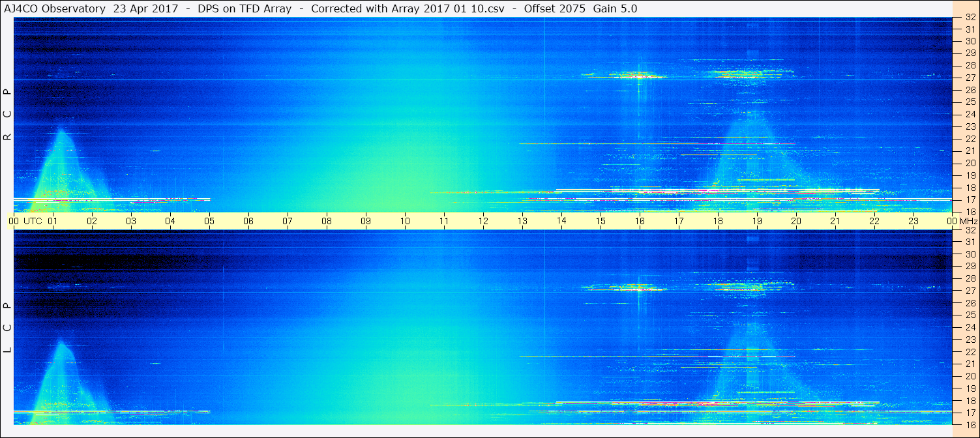The width and height of the screenshot is (980, 438).
Task: Select hour 04 on the UTC time axis
Action: [170, 221]
